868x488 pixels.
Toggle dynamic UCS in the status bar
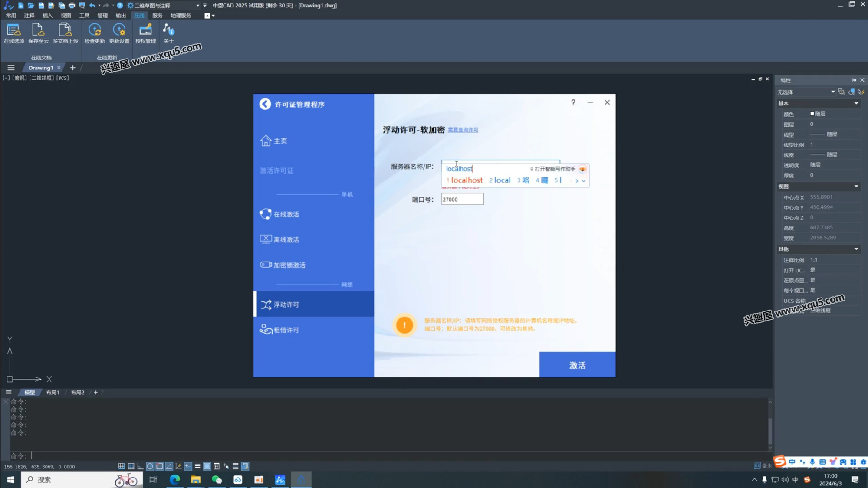point(178,466)
